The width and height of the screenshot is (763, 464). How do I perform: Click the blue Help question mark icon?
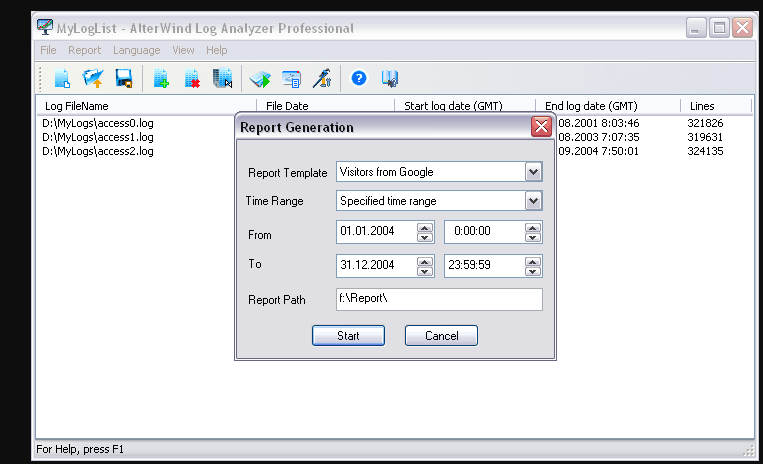(359, 78)
